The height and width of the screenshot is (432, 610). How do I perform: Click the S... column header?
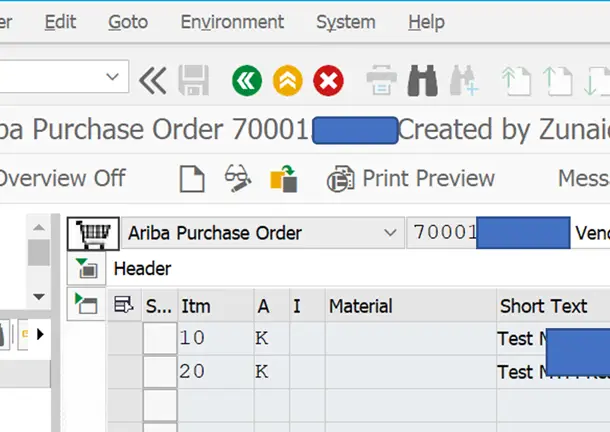tap(159, 306)
